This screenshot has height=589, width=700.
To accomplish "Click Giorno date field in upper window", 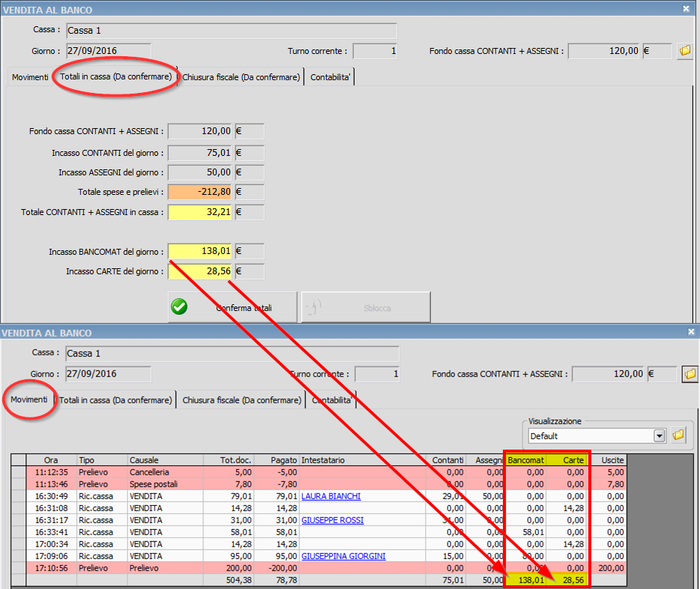I will (109, 51).
